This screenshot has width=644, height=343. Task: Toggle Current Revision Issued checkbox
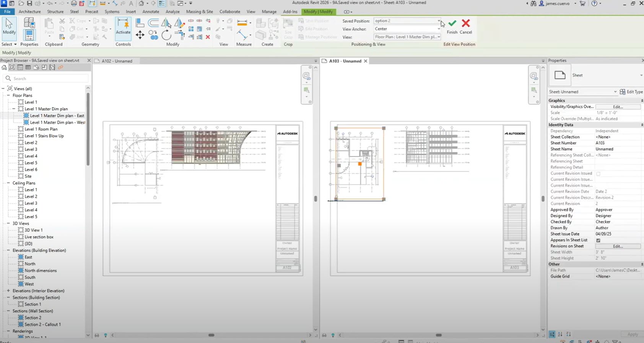[x=598, y=174]
